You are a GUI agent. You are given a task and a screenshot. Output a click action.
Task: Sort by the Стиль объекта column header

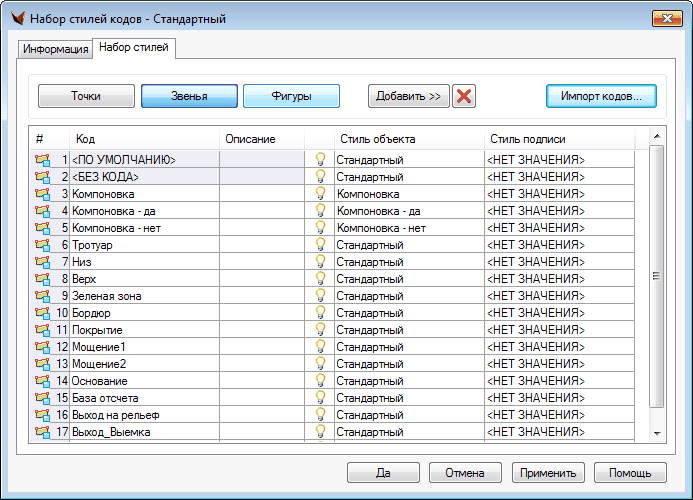click(378, 139)
